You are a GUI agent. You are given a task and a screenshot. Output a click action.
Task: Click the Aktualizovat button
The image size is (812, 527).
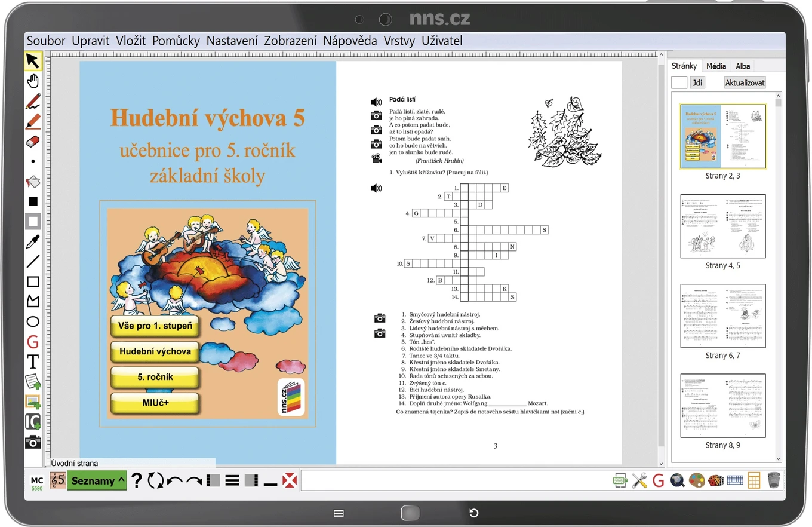click(745, 83)
